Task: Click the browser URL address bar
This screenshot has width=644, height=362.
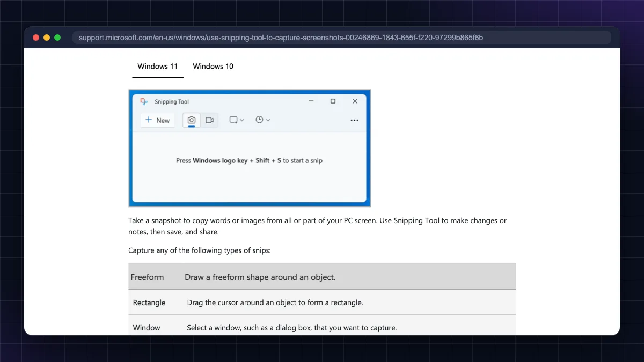Action: click(x=341, y=38)
